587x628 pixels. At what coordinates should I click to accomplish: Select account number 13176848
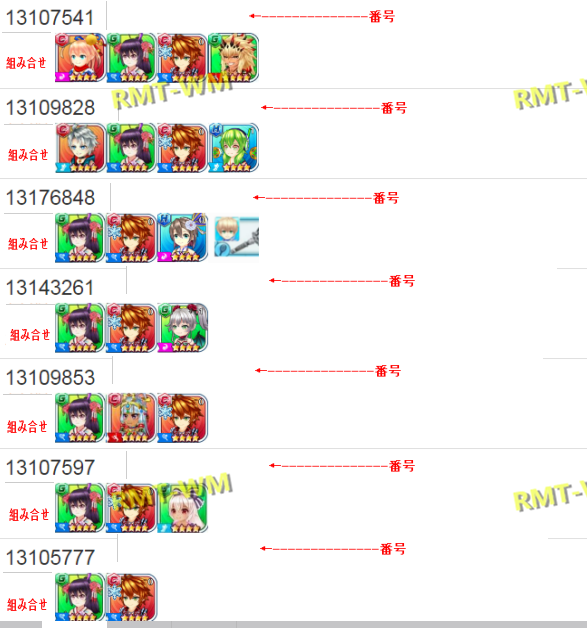tap(50, 198)
